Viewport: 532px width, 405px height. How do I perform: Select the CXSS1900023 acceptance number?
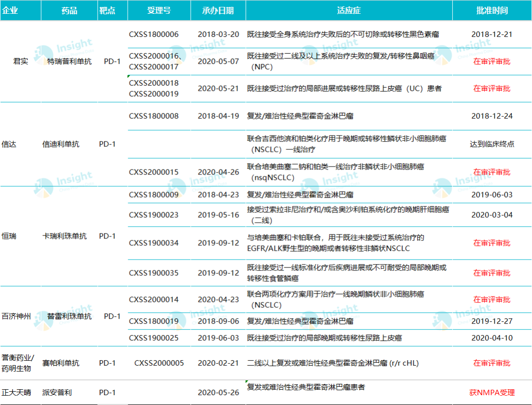(x=154, y=215)
